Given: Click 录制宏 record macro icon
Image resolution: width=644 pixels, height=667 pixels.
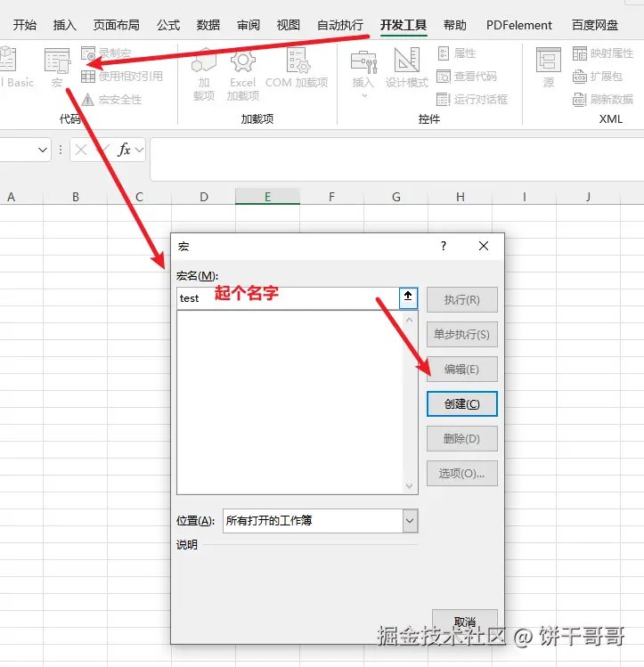Looking at the screenshot, I should click(88, 53).
